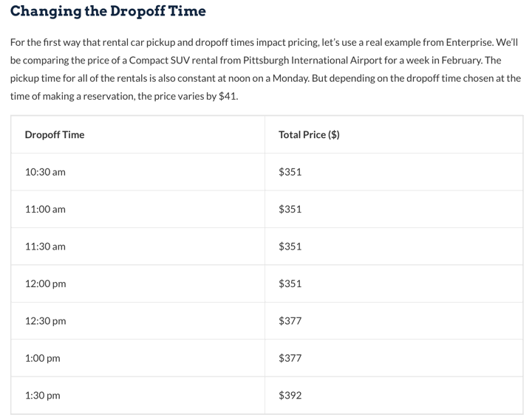Click the $351 price for 10:30 am

290,172
